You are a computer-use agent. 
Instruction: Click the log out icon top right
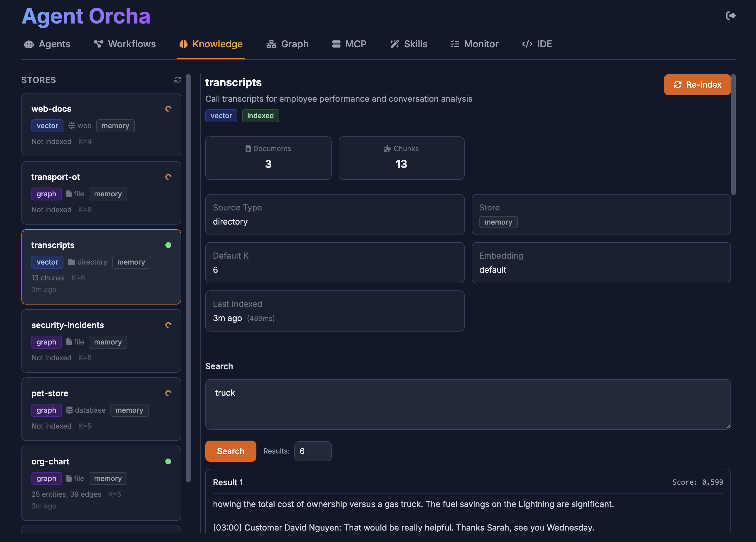(730, 15)
